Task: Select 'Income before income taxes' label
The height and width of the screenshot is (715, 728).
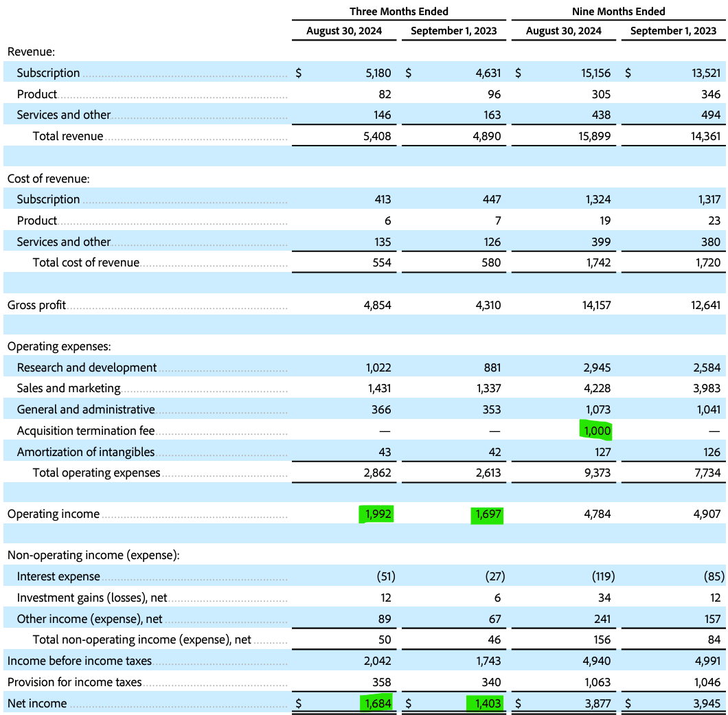Action: tap(80, 661)
